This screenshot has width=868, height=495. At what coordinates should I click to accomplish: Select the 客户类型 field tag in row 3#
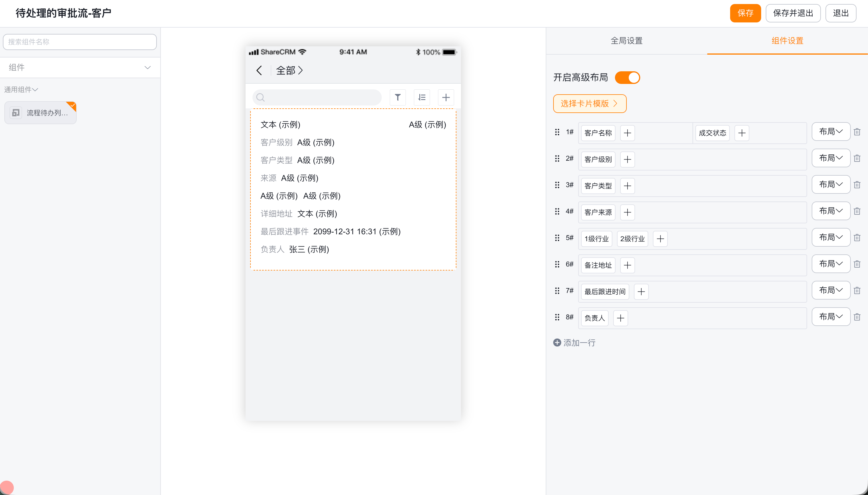click(598, 186)
